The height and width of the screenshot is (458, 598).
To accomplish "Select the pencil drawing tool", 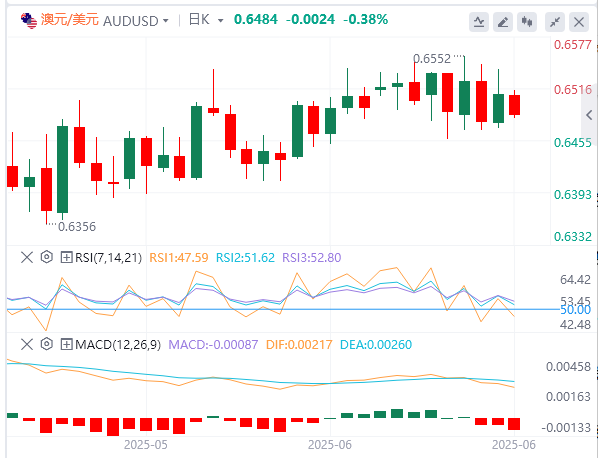I will (x=503, y=22).
